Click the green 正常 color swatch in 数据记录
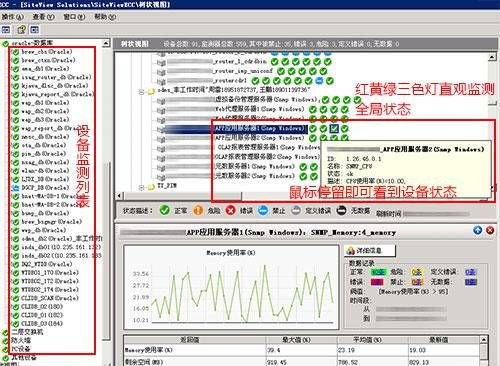This screenshot has height=366, width=500. click(378, 272)
